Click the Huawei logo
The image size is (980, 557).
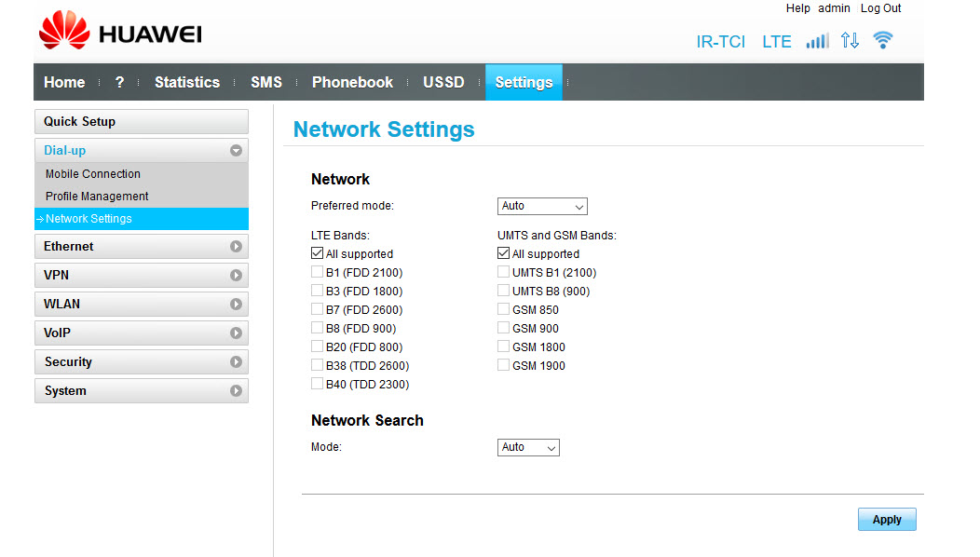coord(119,32)
